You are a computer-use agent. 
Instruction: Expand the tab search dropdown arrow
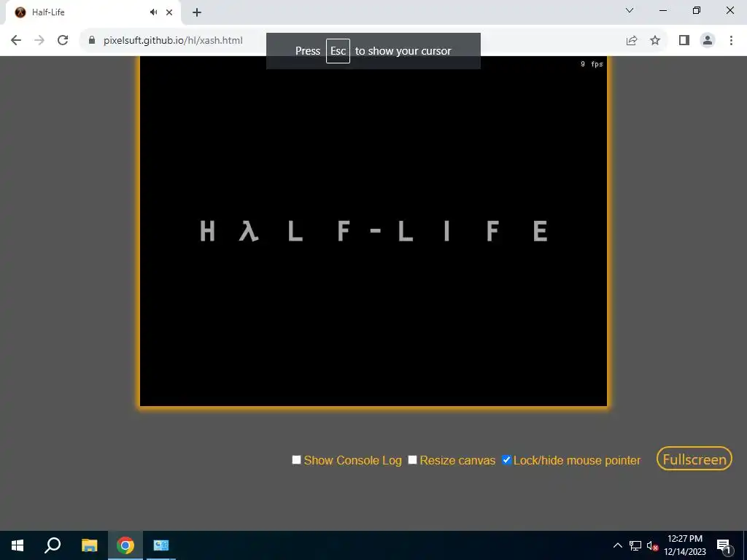coord(630,10)
